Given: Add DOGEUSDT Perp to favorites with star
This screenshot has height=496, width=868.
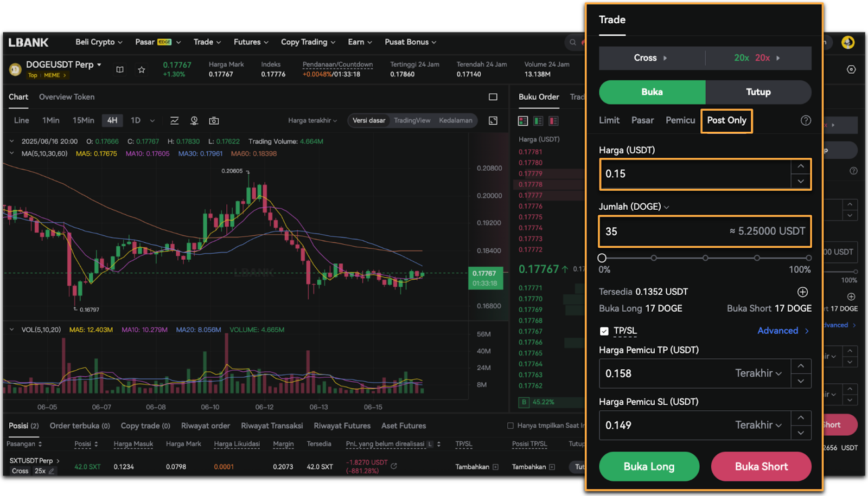Looking at the screenshot, I should point(142,69).
